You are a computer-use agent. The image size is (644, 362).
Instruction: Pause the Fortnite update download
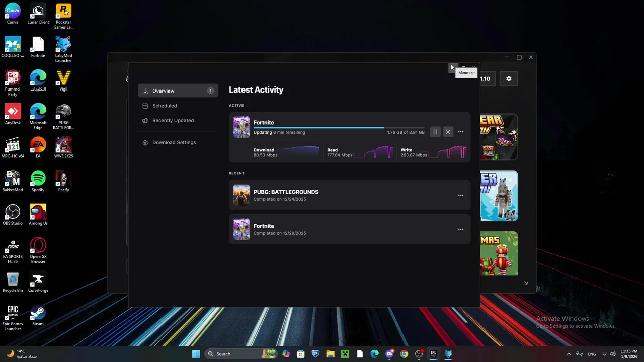[x=435, y=132]
